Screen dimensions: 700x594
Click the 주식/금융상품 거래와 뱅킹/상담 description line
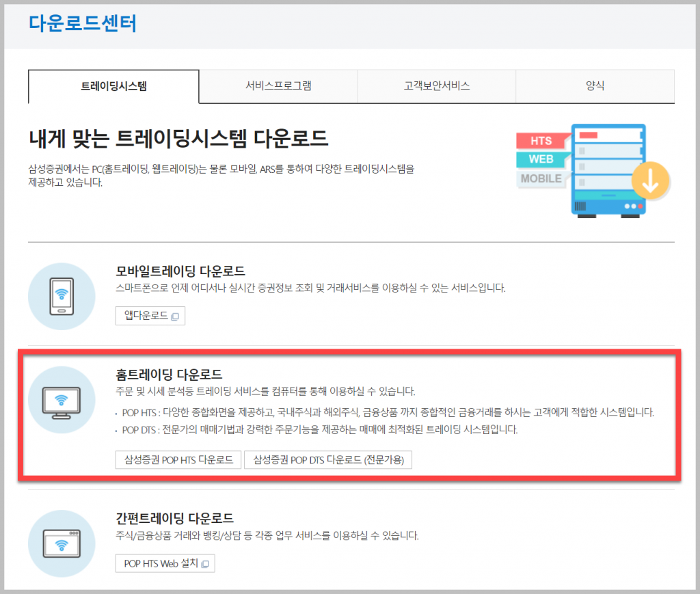pos(267,535)
